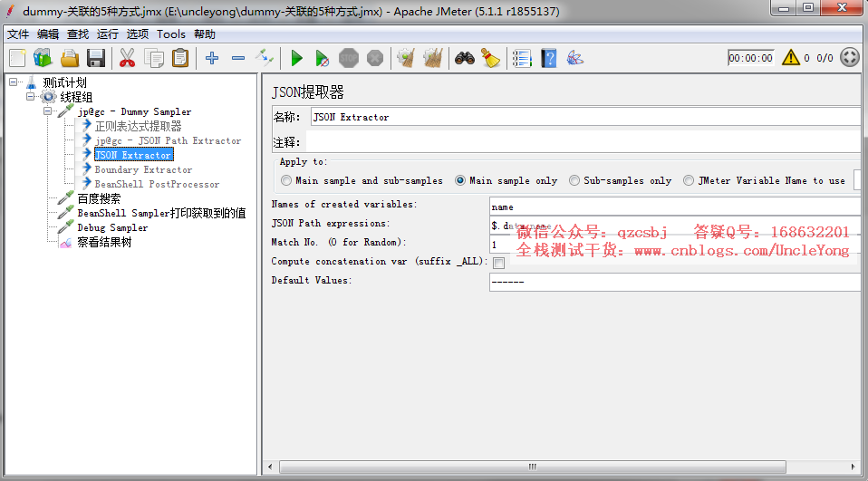The height and width of the screenshot is (481, 868).
Task: Open the 查找 menu
Action: pyautogui.click(x=78, y=34)
